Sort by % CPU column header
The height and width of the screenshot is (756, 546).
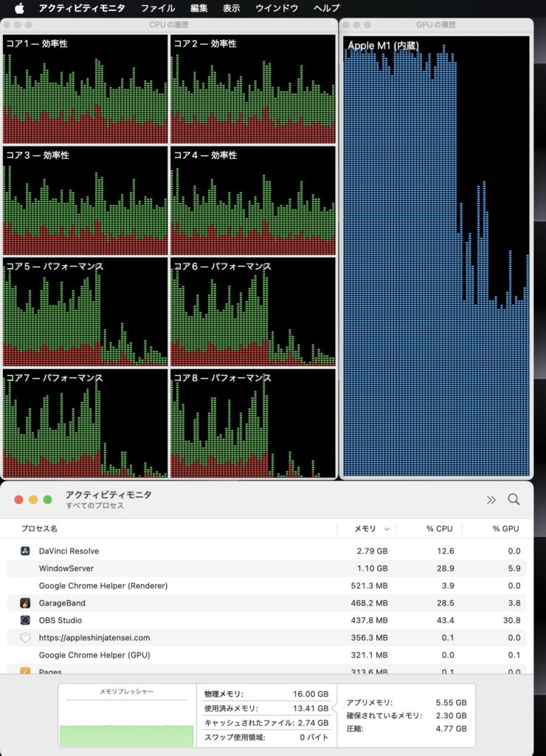440,529
